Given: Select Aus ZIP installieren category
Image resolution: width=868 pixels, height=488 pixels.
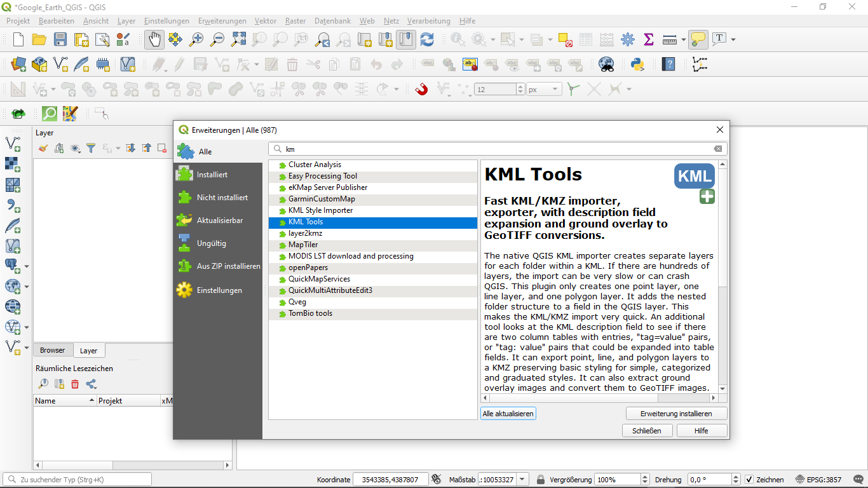Looking at the screenshot, I should 218,266.
